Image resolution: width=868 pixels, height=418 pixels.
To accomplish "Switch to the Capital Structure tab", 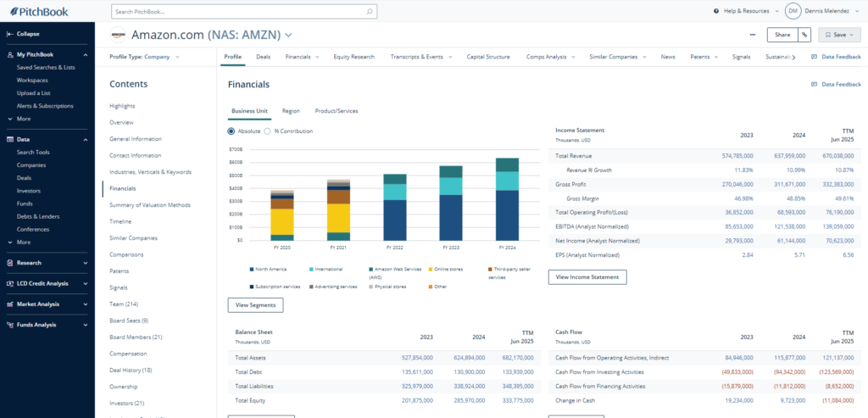I will click(488, 57).
